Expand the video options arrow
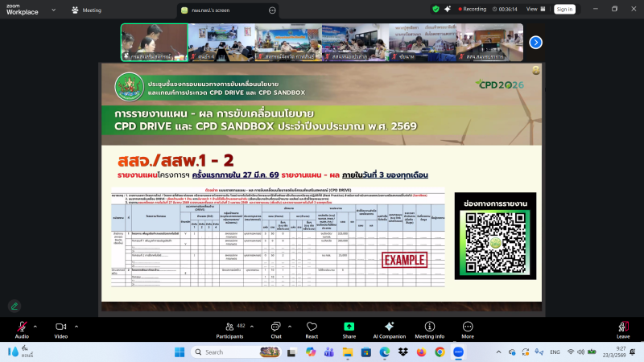This screenshot has height=362, width=644. [x=75, y=326]
